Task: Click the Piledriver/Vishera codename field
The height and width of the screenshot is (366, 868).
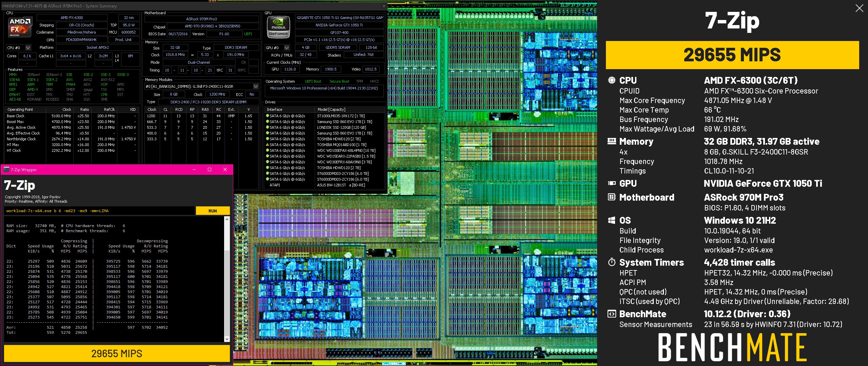Action: [x=81, y=32]
